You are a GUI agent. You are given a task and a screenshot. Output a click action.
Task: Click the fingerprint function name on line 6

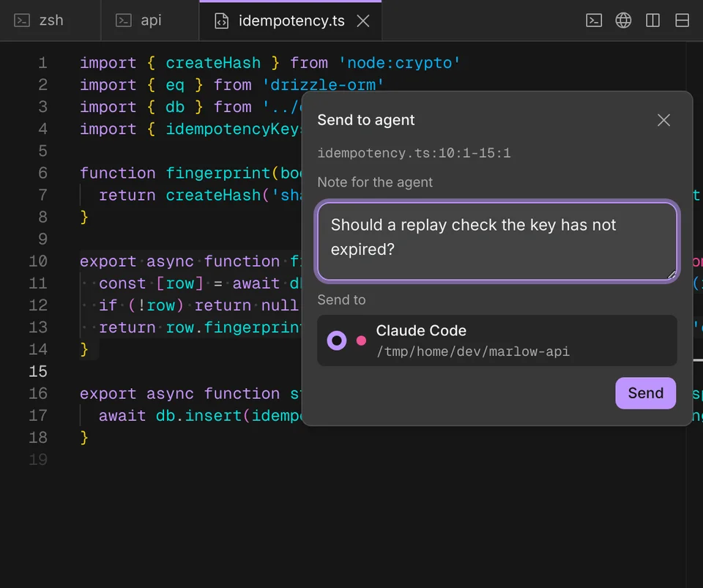tap(218, 173)
